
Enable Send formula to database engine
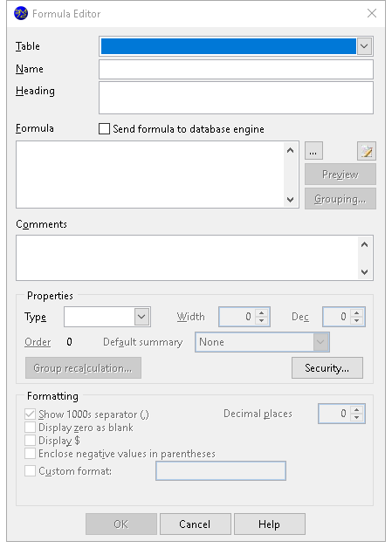click(104, 128)
